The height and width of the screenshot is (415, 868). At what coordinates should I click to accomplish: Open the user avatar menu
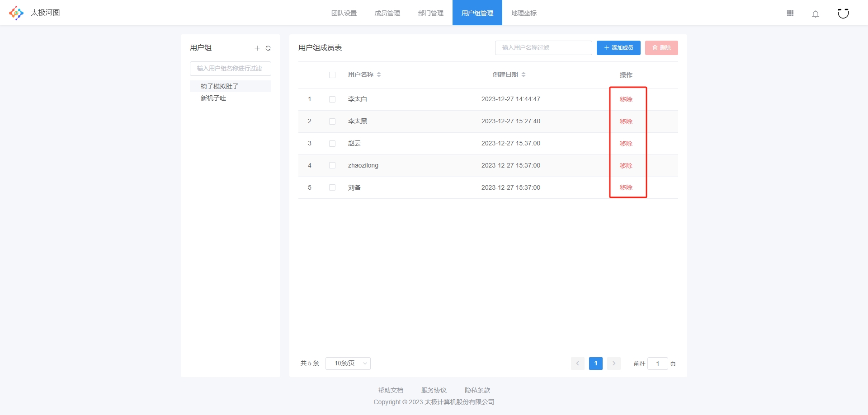[x=843, y=13]
